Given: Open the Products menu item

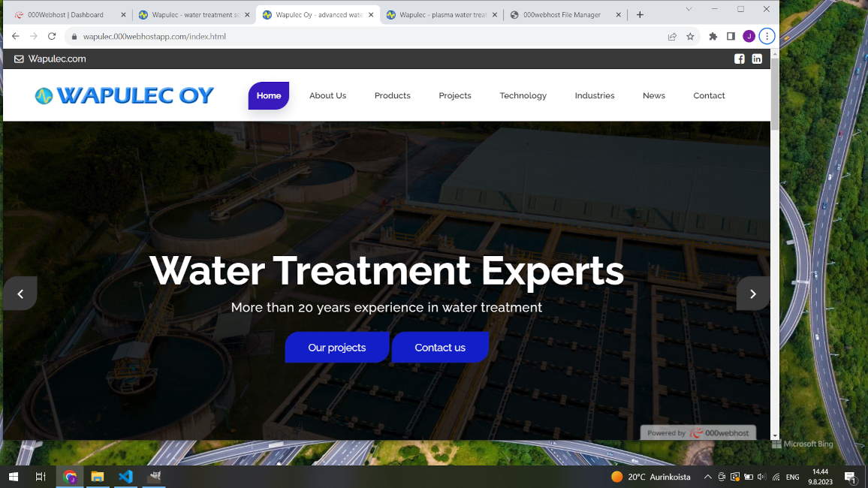Looking at the screenshot, I should [393, 95].
